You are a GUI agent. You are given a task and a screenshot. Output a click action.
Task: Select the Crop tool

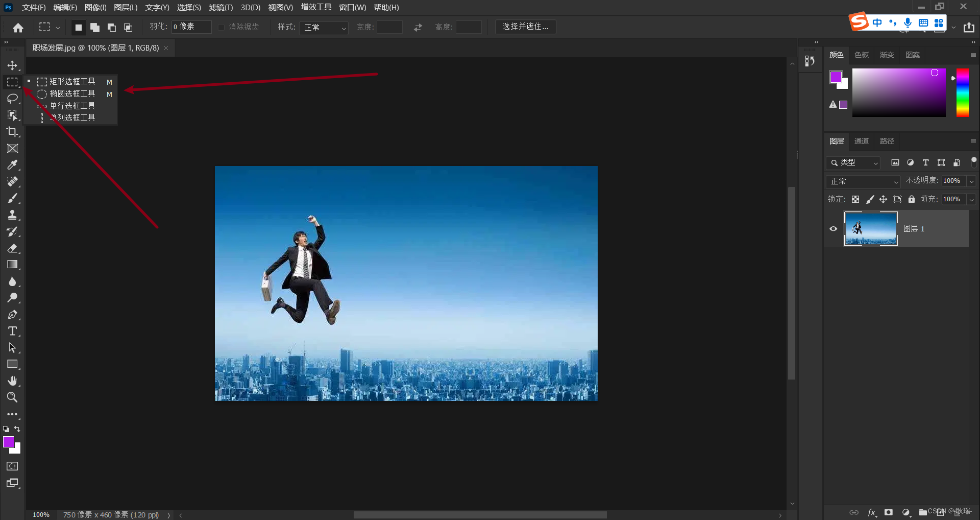[x=12, y=132]
